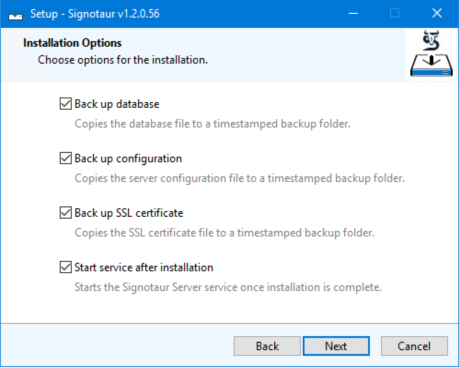
Task: Click 'Copies the SSL certificate file' description
Action: 224,233
